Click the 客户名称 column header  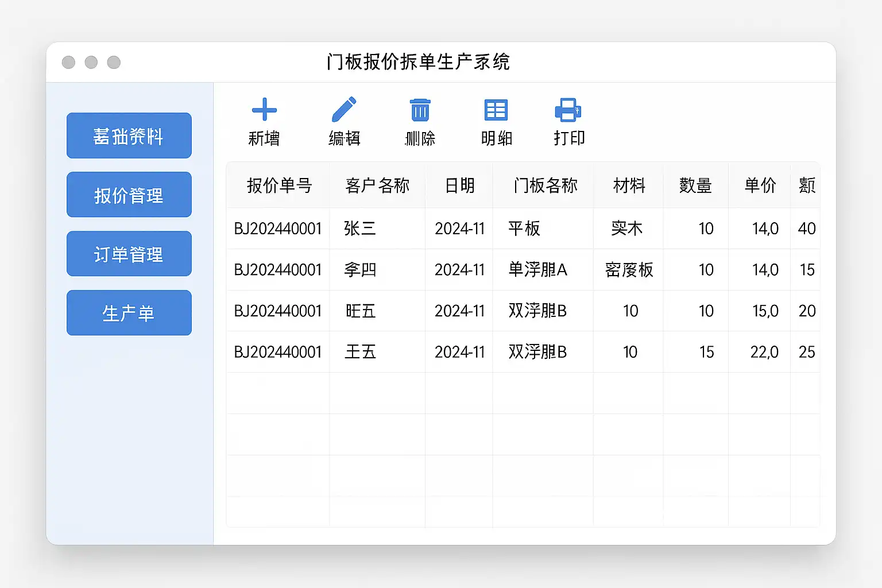[377, 185]
